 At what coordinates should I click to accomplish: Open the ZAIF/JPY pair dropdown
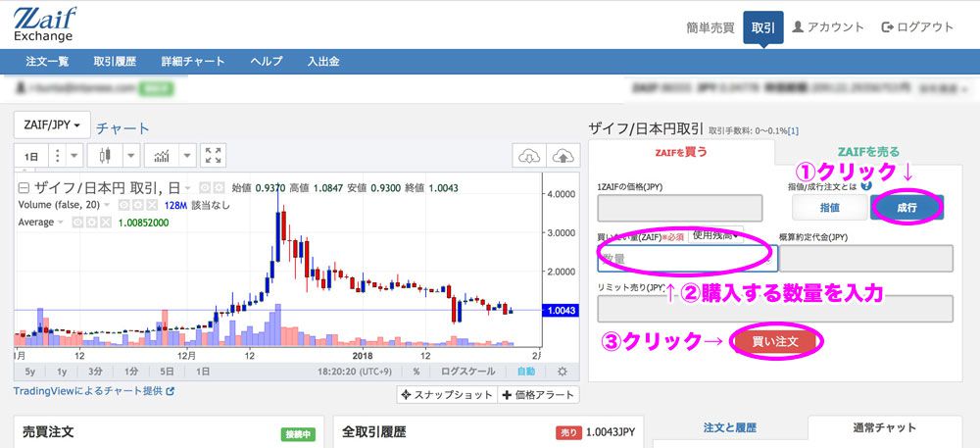52,124
